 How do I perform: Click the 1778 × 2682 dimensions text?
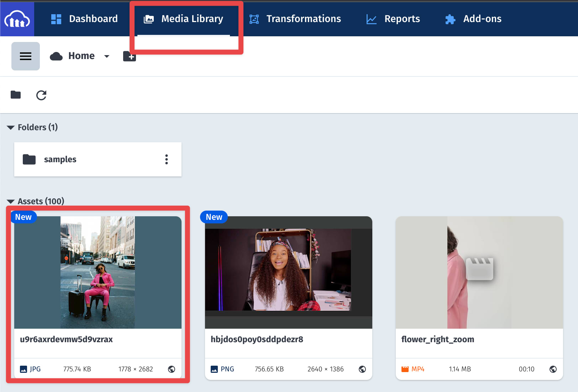(136, 369)
